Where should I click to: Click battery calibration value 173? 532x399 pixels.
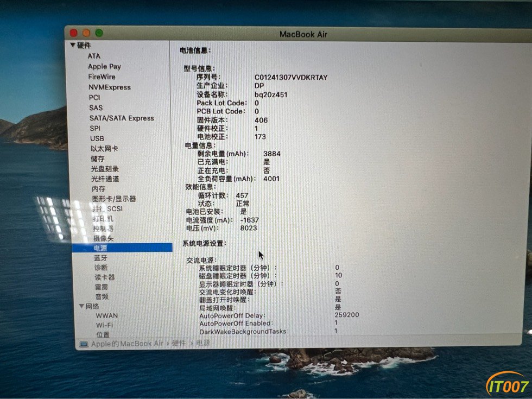[x=260, y=137]
